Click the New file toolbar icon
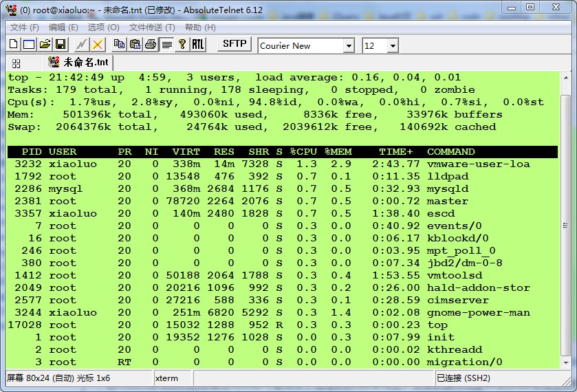This screenshot has width=577, height=392. pos(14,45)
